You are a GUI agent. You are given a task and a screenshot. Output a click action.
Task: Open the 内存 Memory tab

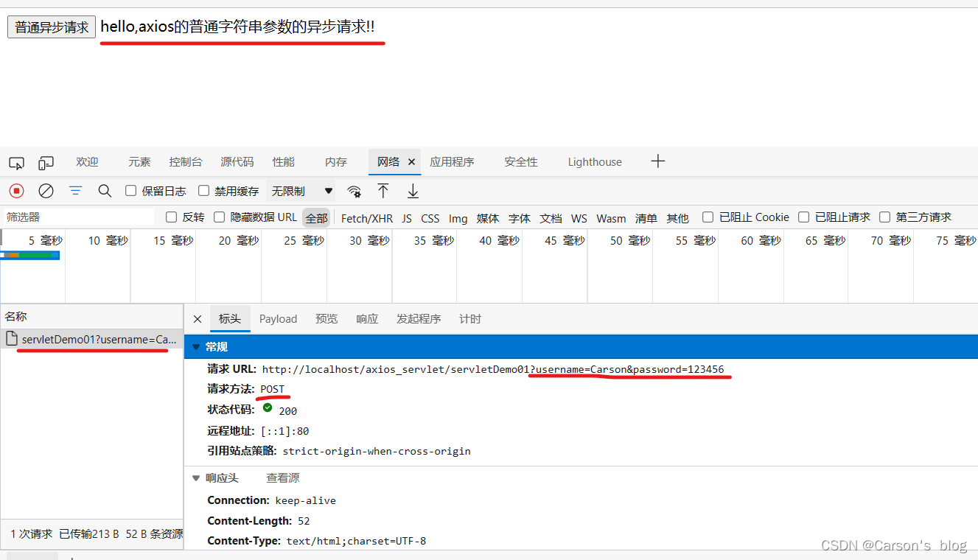336,162
